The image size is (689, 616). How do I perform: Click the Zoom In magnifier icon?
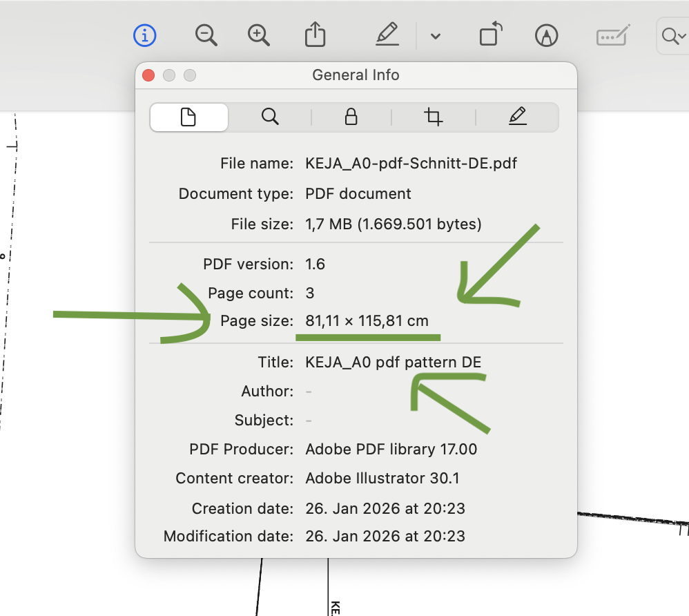[259, 35]
